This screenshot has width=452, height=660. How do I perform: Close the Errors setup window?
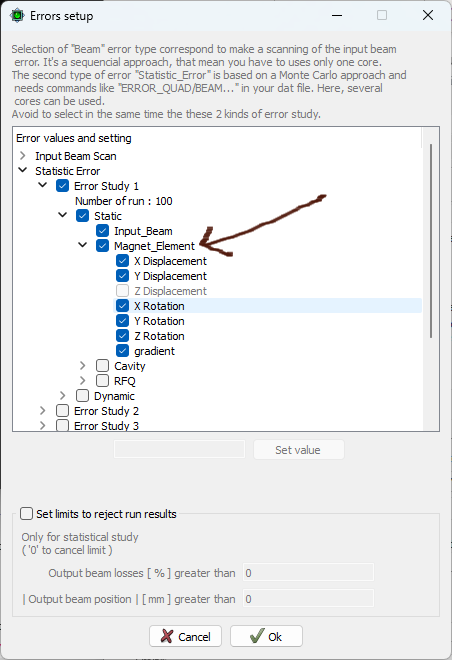[x=428, y=16]
